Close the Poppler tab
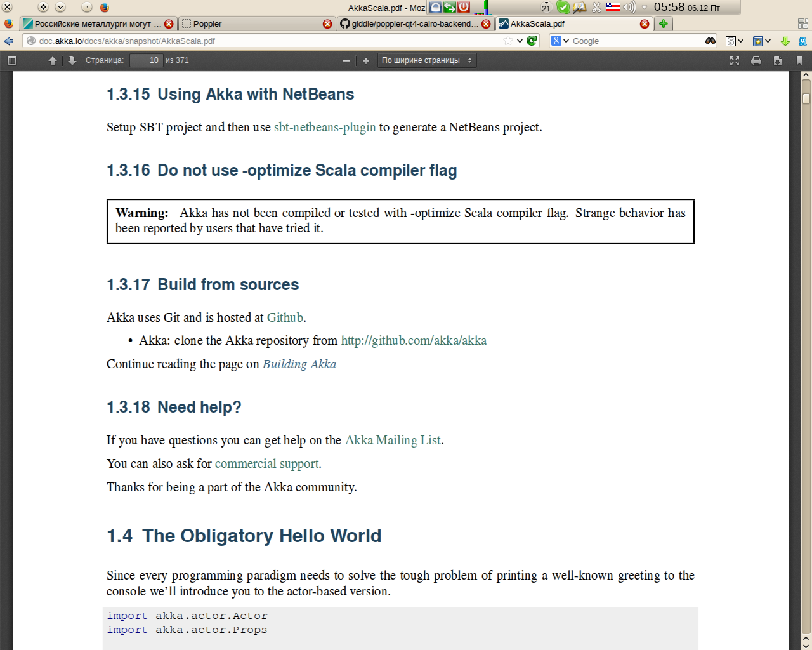The image size is (812, 650). point(327,24)
